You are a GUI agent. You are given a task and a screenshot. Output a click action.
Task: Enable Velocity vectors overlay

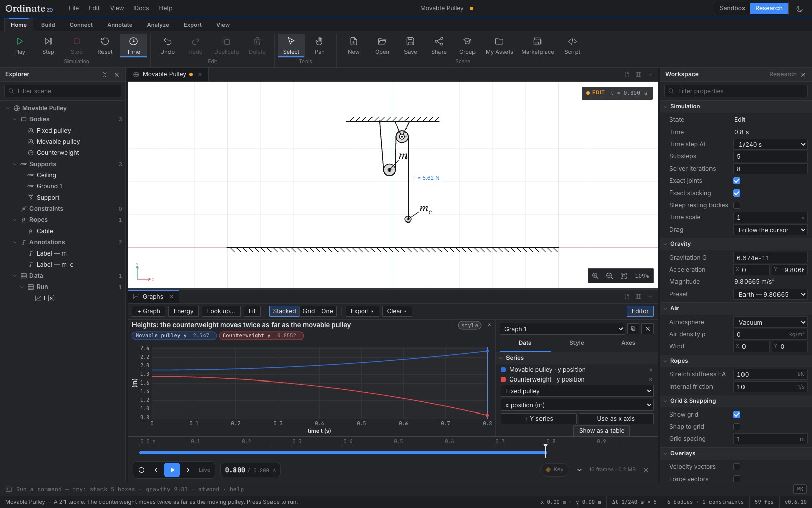tap(737, 467)
